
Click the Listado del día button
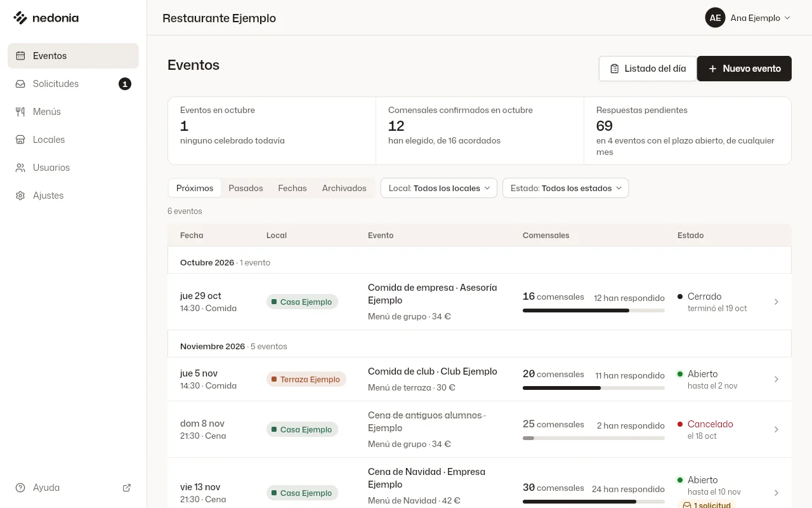[x=648, y=69]
